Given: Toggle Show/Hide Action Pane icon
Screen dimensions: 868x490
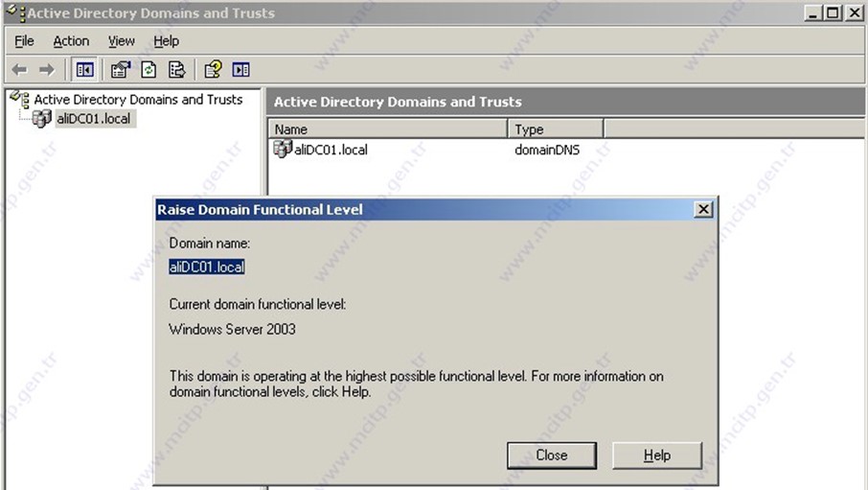Looking at the screenshot, I should coord(240,70).
